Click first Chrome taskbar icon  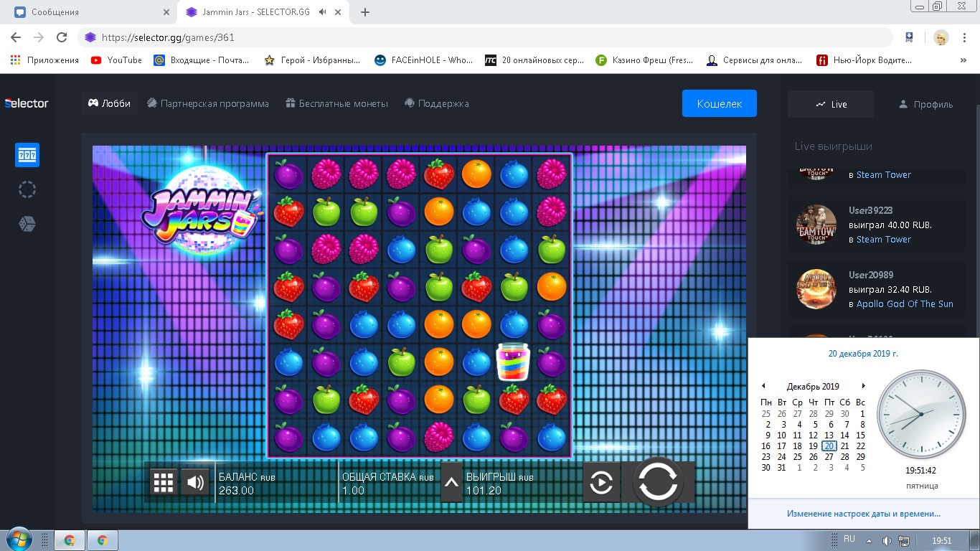(70, 540)
